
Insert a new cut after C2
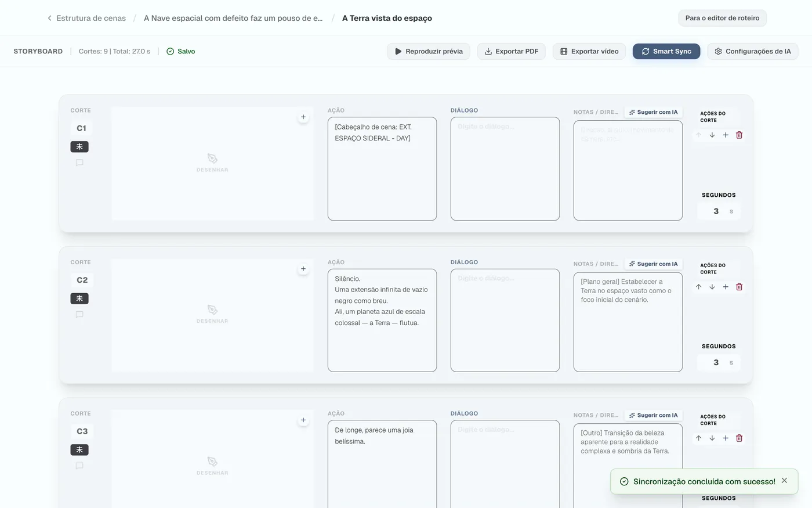point(726,287)
